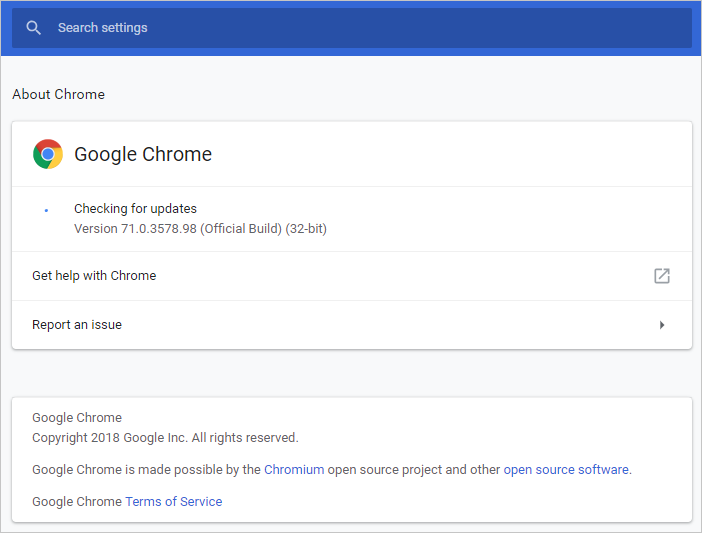
Task: Focus the Search settings input field
Action: [350, 28]
